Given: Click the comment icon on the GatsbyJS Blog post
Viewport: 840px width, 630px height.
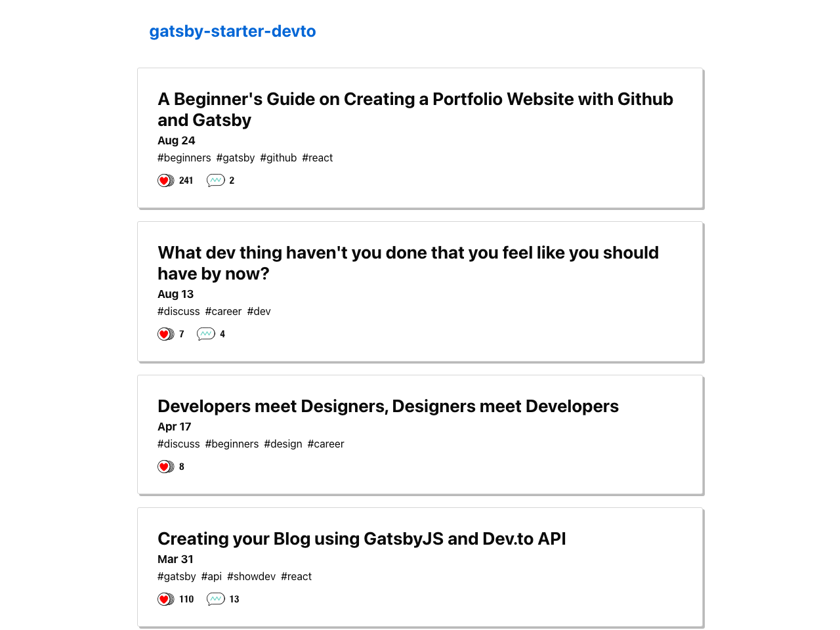Looking at the screenshot, I should click(x=215, y=599).
